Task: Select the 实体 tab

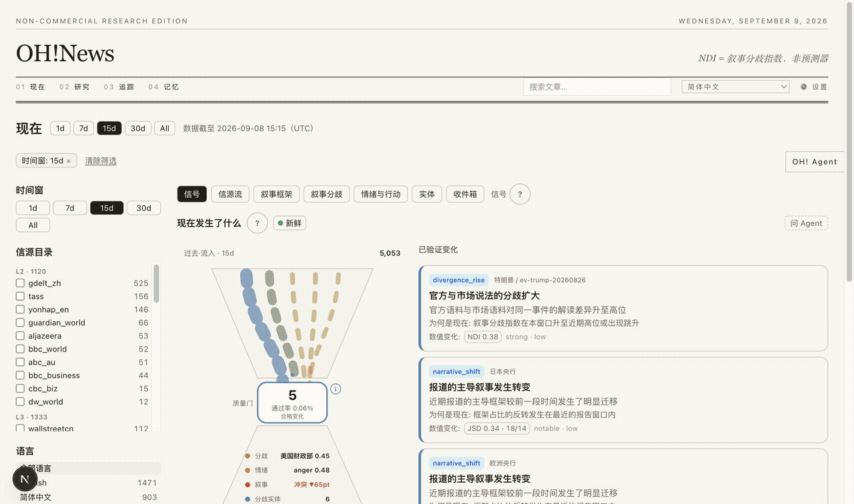Action: click(427, 194)
